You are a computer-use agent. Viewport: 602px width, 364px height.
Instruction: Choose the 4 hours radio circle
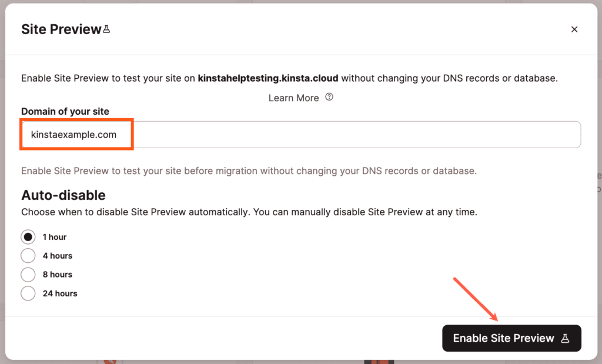28,256
